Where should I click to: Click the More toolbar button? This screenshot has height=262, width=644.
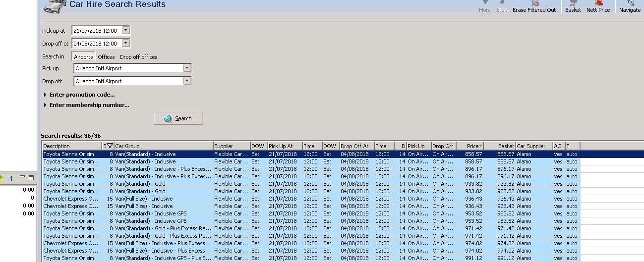coord(485,6)
